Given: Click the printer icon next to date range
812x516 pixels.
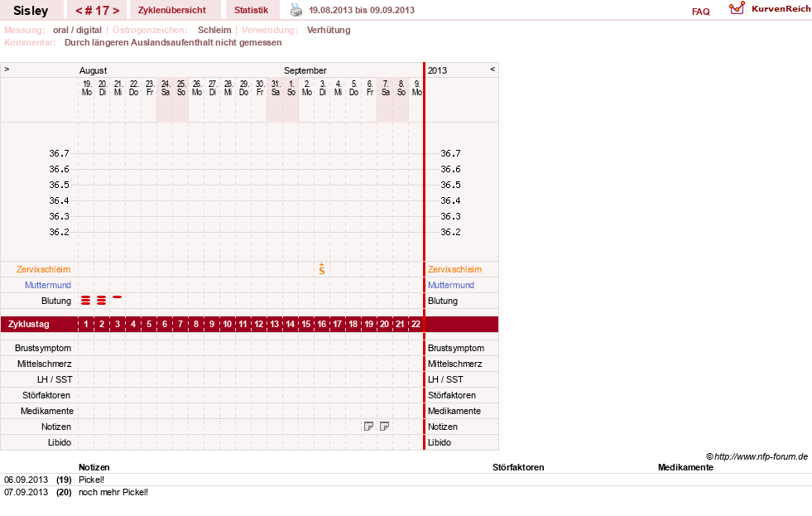Looking at the screenshot, I should 295,10.
